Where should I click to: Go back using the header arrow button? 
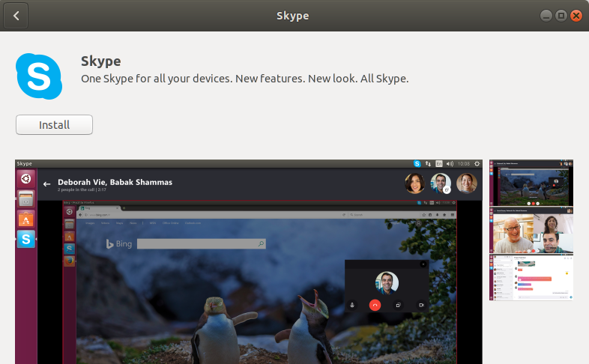(x=16, y=16)
